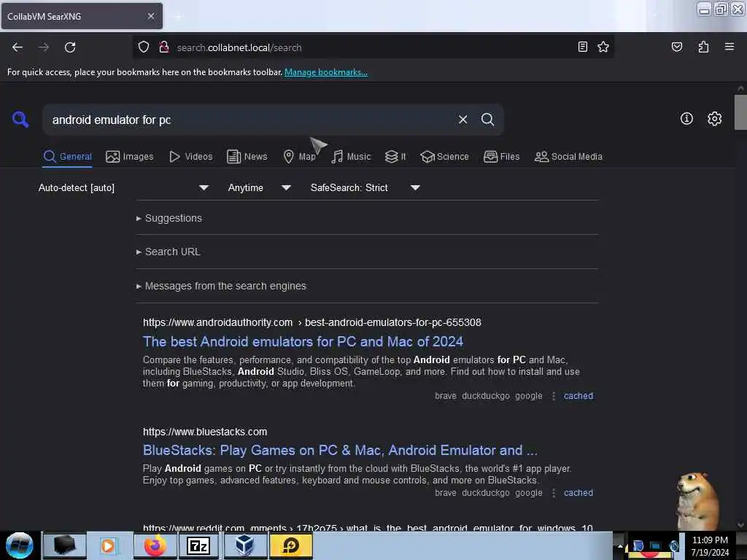Toggle reader view icon in address bar
747x560 pixels.
pyautogui.click(x=582, y=47)
